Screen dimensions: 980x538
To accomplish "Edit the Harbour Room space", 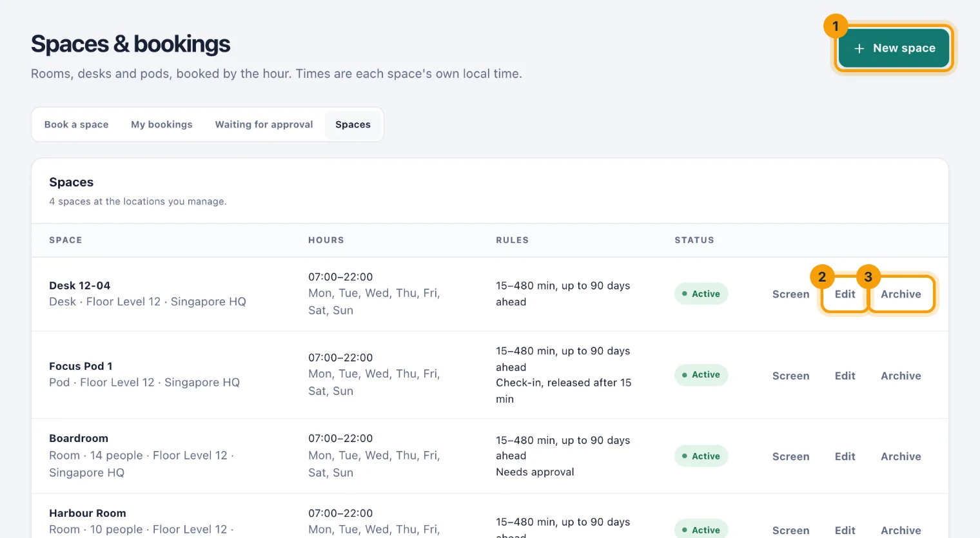I will click(845, 530).
